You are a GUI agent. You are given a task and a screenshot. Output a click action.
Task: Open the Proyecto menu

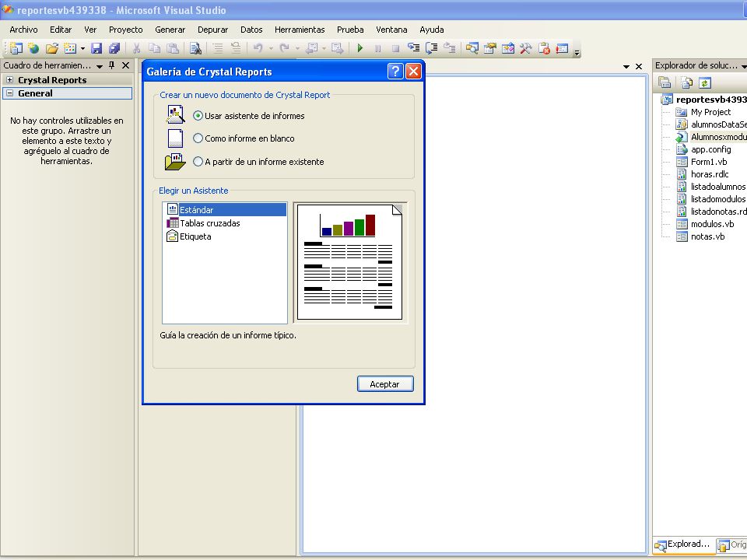tap(126, 30)
